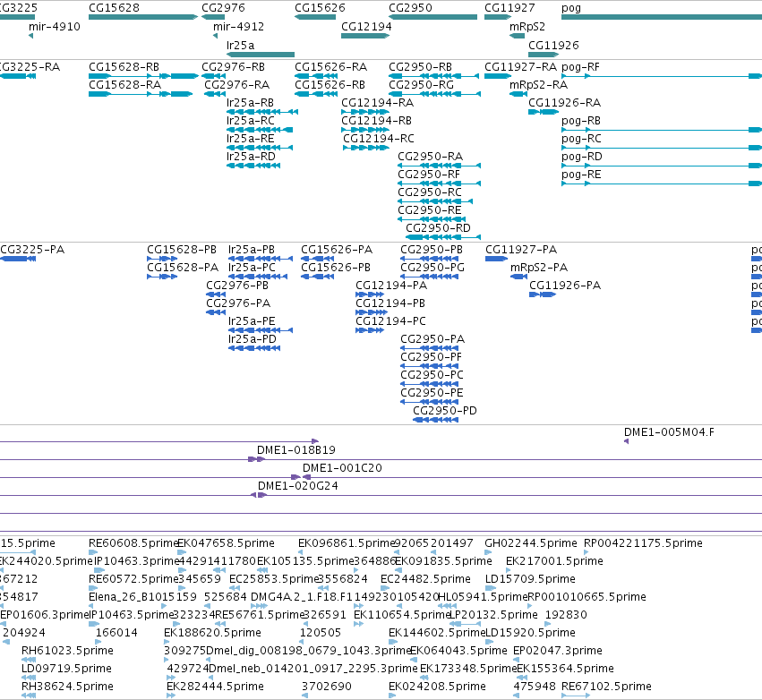The width and height of the screenshot is (762, 700).
Task: Open the Ir25a gene feature
Action: click(261, 55)
